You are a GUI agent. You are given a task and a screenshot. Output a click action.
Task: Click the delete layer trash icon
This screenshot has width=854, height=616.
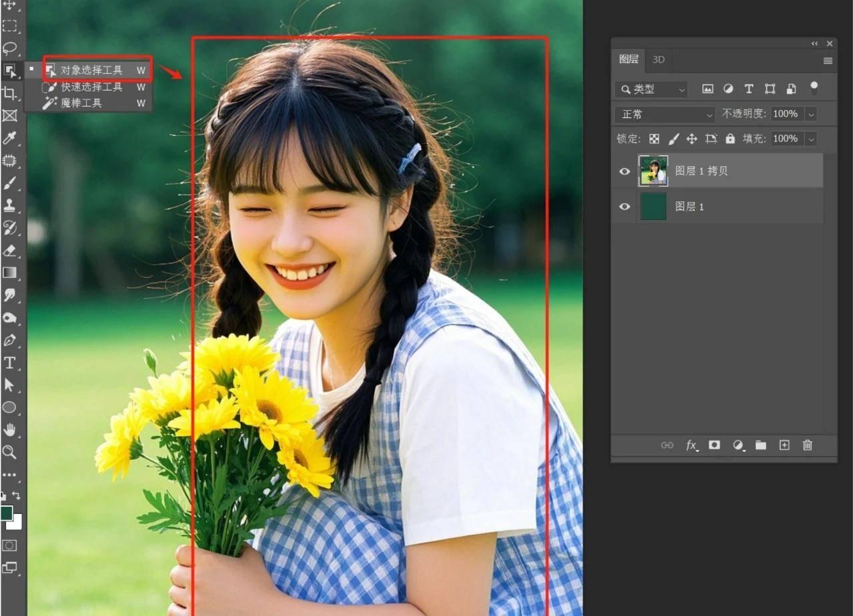(x=807, y=445)
